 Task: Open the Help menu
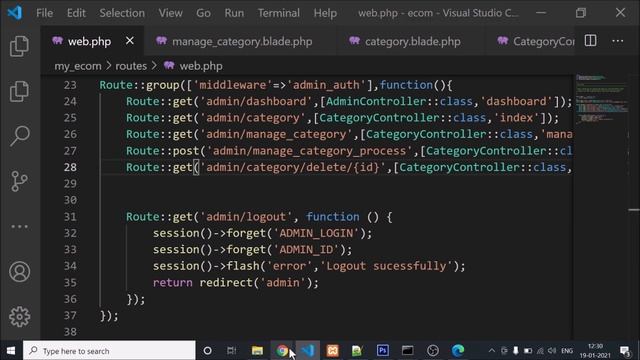coord(325,13)
